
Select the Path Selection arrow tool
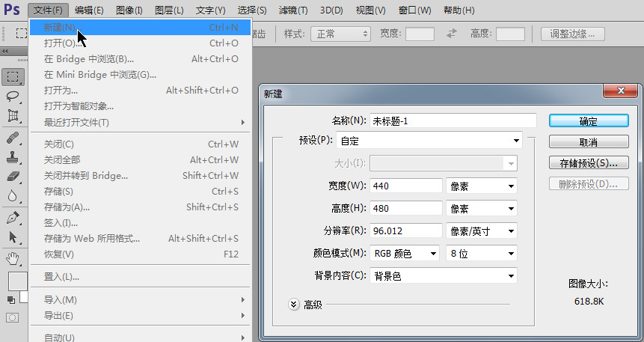[13, 237]
